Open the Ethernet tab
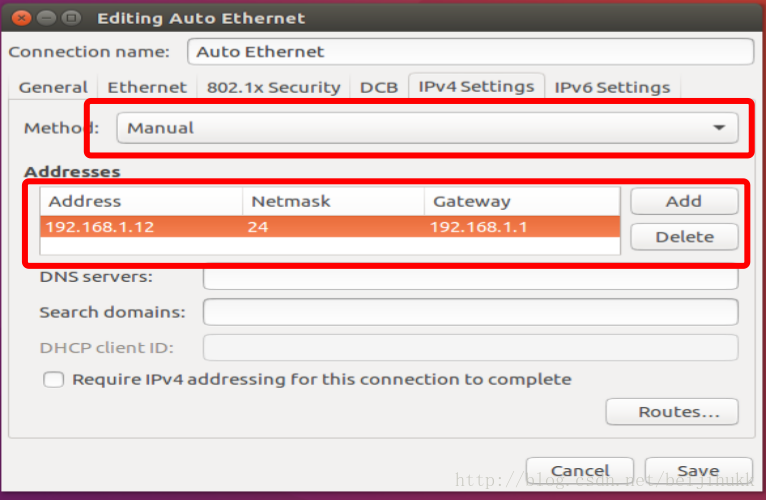Image resolution: width=766 pixels, height=500 pixels. click(x=147, y=87)
